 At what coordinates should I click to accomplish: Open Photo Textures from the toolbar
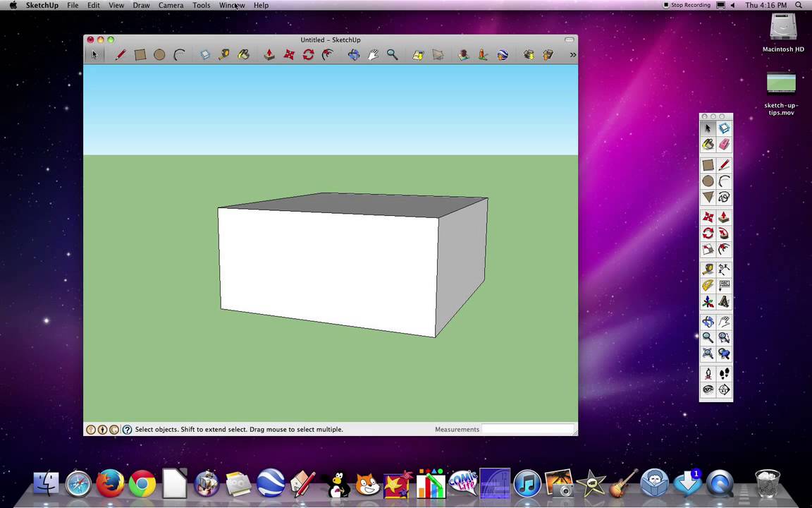tap(483, 54)
